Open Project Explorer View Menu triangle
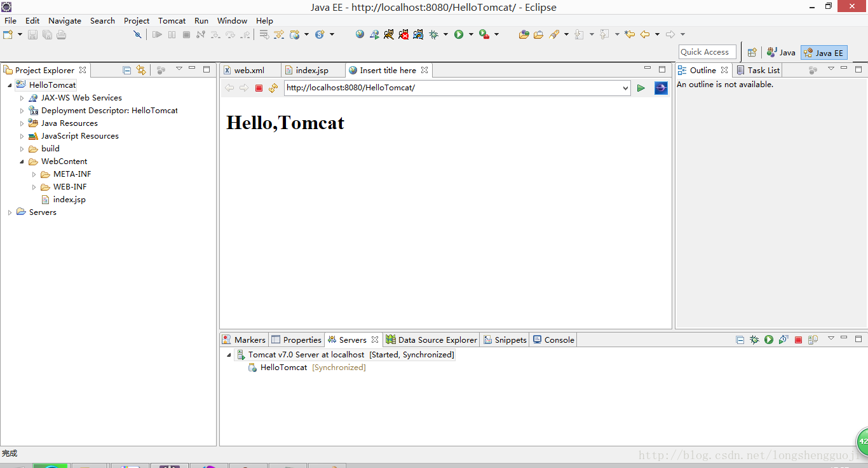 click(179, 69)
